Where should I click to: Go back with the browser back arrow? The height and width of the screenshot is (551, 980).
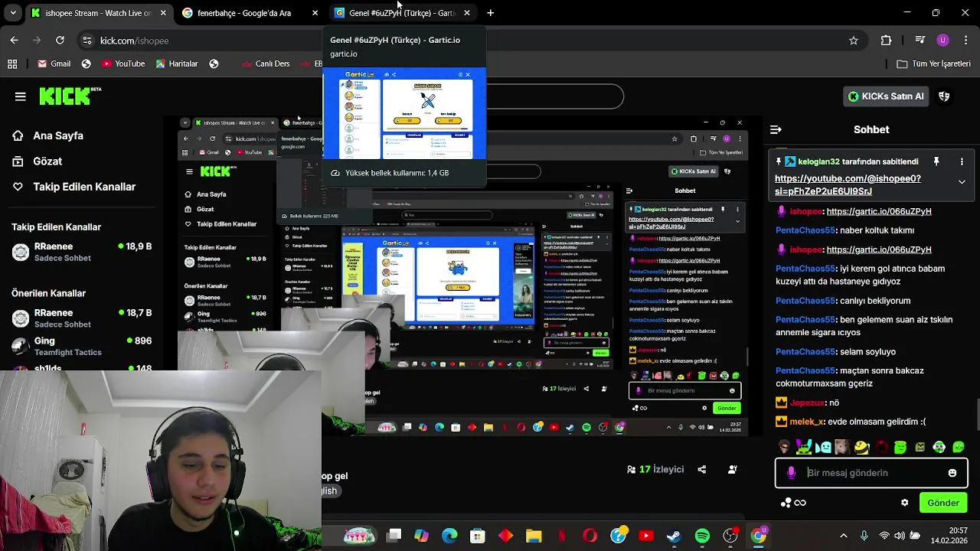14,41
